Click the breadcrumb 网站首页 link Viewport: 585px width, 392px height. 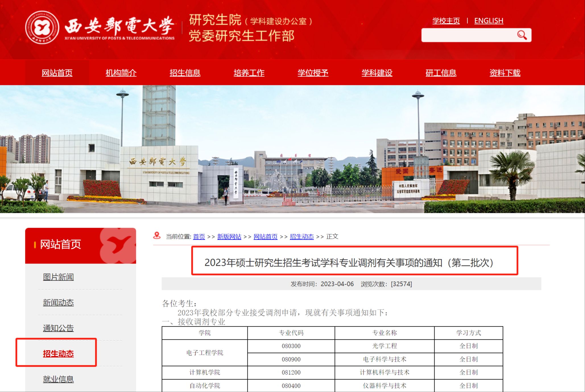(265, 237)
